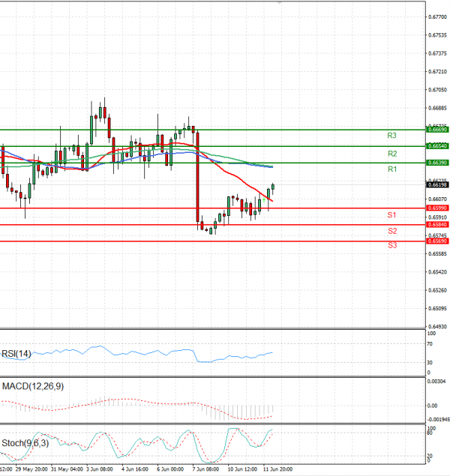This screenshot has width=450, height=476.
Task: Click the S1 support label
Action: point(391,215)
